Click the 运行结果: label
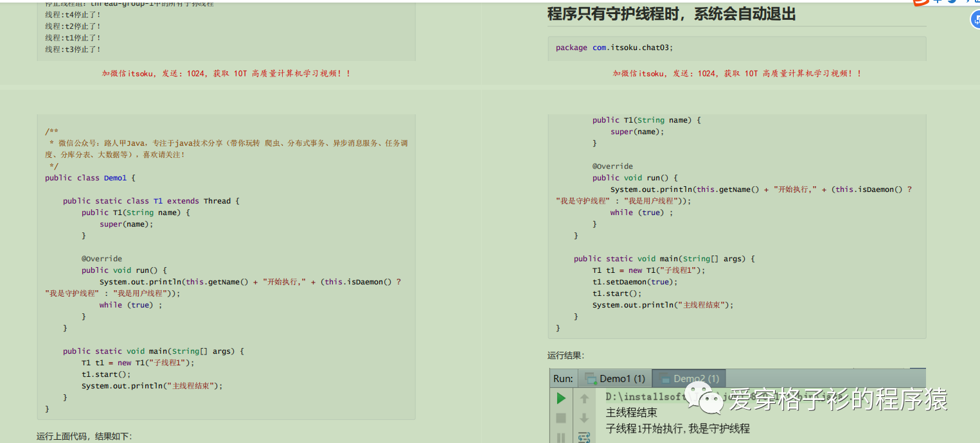The width and height of the screenshot is (980, 443). coord(566,355)
